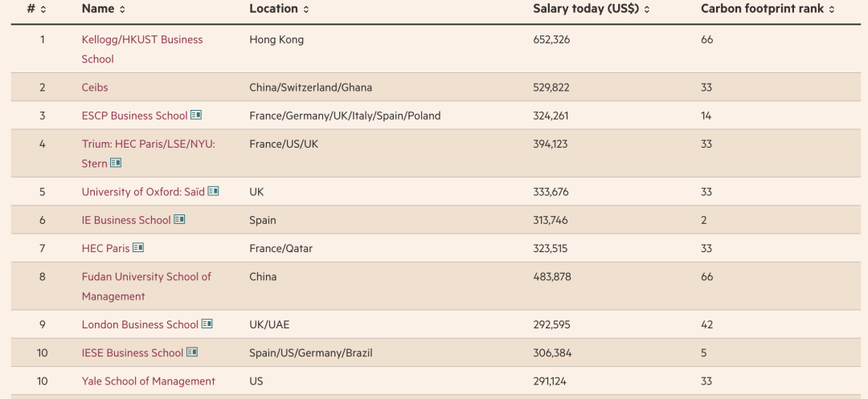Open Yale School of Management link
The image size is (868, 399).
149,381
